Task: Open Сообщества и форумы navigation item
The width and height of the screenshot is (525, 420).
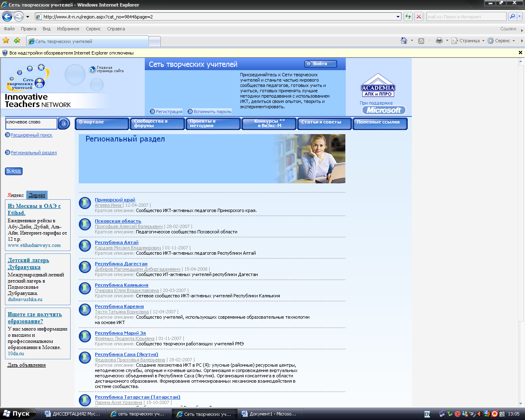Action: (x=157, y=123)
